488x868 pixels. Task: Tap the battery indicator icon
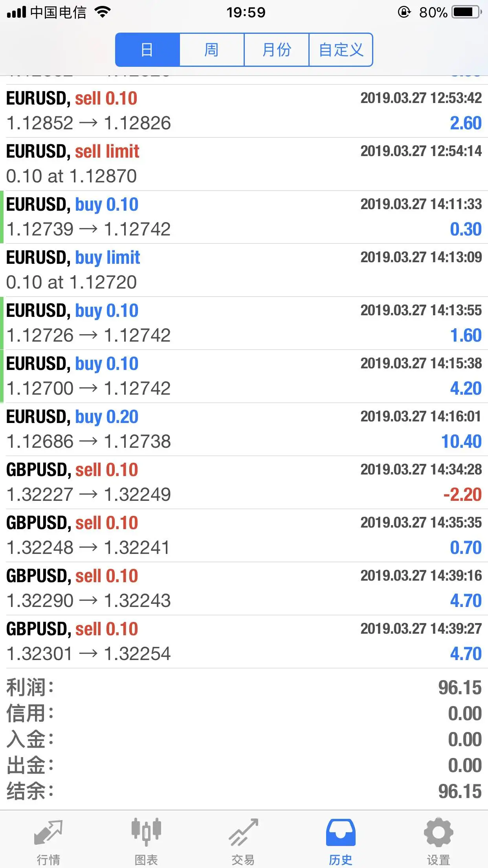(467, 12)
